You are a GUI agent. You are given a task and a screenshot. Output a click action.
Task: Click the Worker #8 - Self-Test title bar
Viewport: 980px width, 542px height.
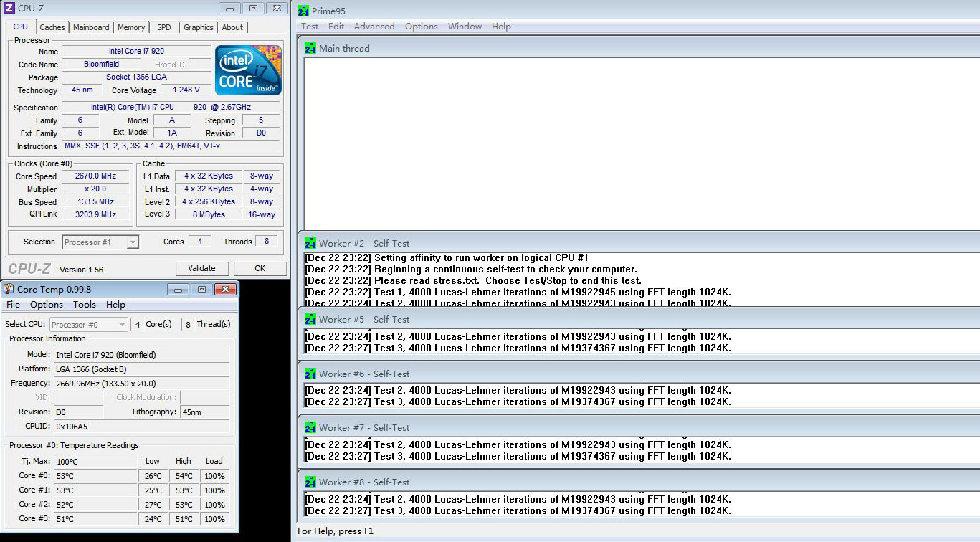[639, 482]
